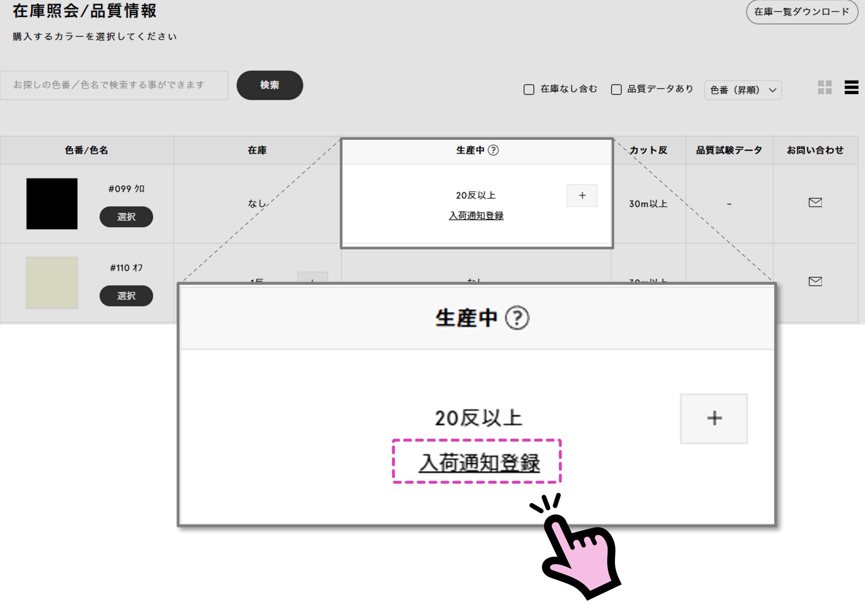Enable the 在庫なし含む checkbox
Image resolution: width=865 pixels, height=616 pixels.
point(529,89)
